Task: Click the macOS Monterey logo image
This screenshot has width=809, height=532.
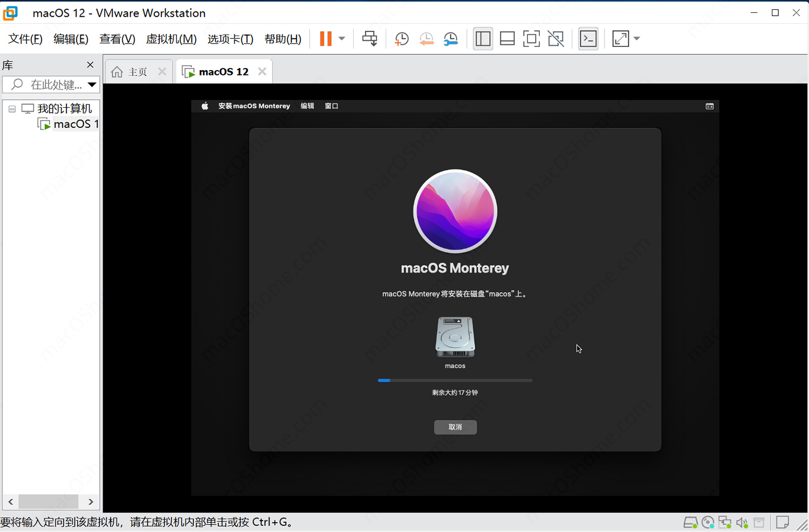Action: pyautogui.click(x=455, y=211)
